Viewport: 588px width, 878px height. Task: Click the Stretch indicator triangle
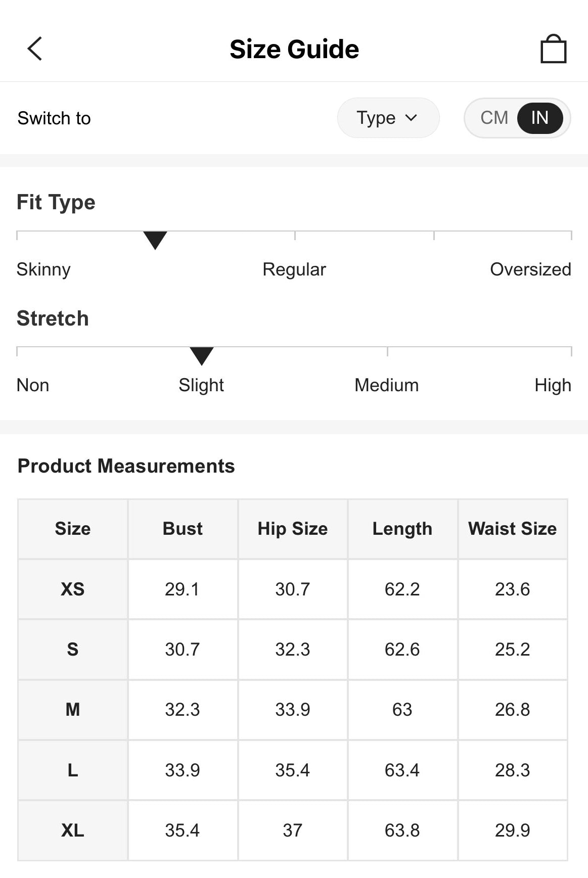[201, 355]
